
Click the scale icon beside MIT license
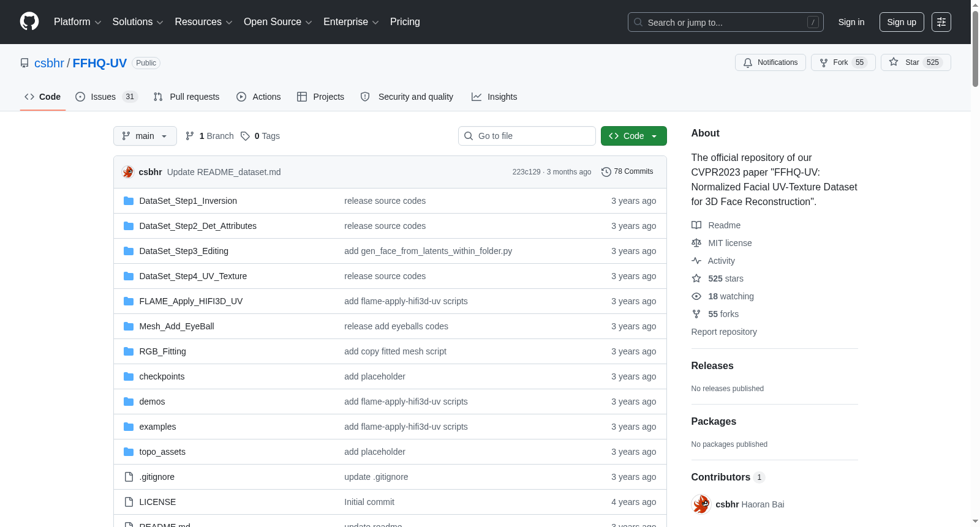[696, 243]
